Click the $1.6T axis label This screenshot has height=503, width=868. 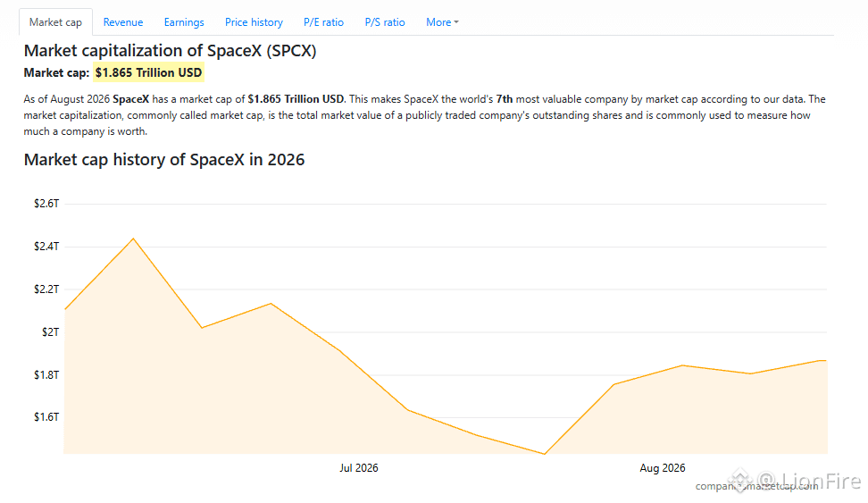[x=46, y=416]
